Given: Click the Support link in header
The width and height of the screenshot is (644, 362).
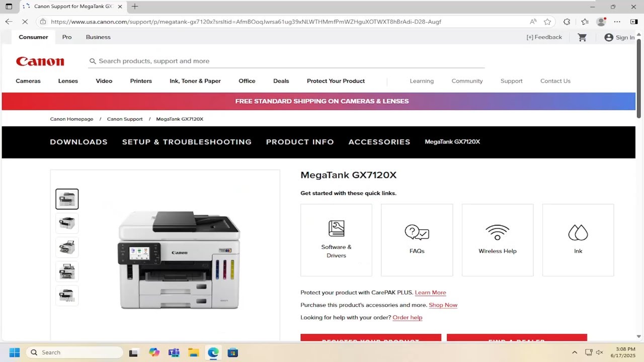Looking at the screenshot, I should point(511,81).
